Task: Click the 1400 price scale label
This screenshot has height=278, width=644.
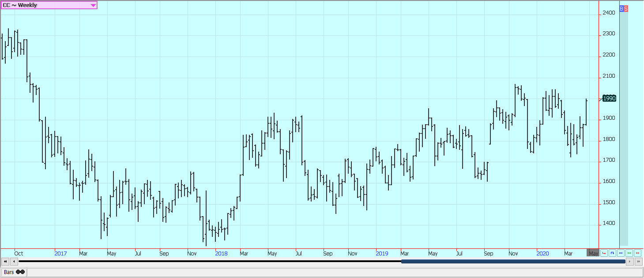Action: pos(609,223)
